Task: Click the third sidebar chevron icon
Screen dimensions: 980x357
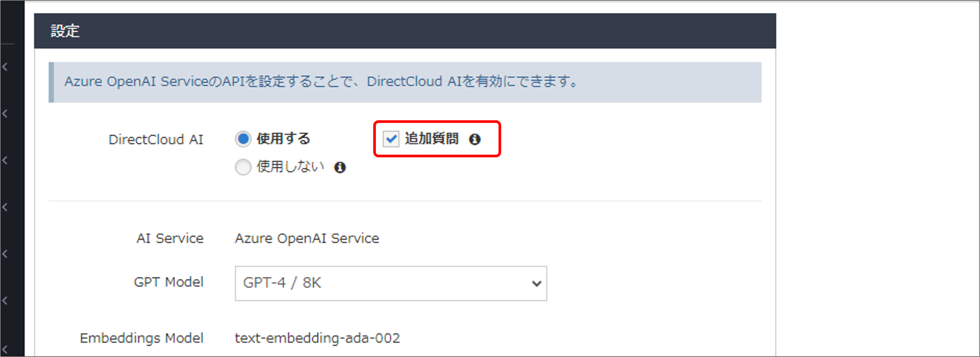Action: coord(5,160)
